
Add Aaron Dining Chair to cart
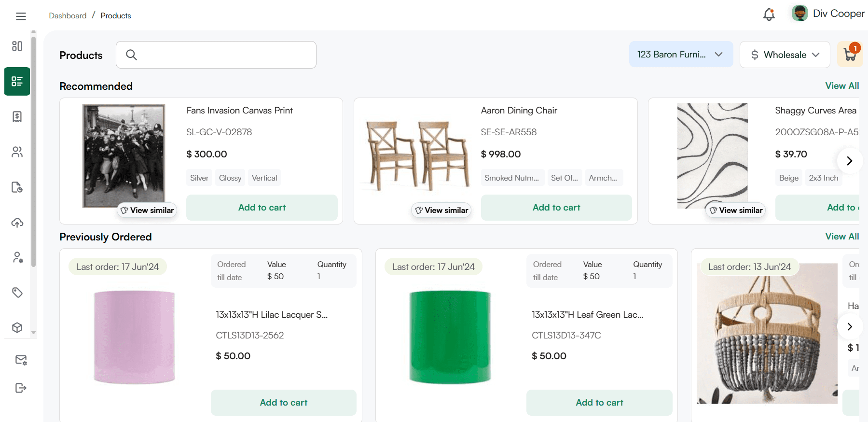click(x=556, y=208)
